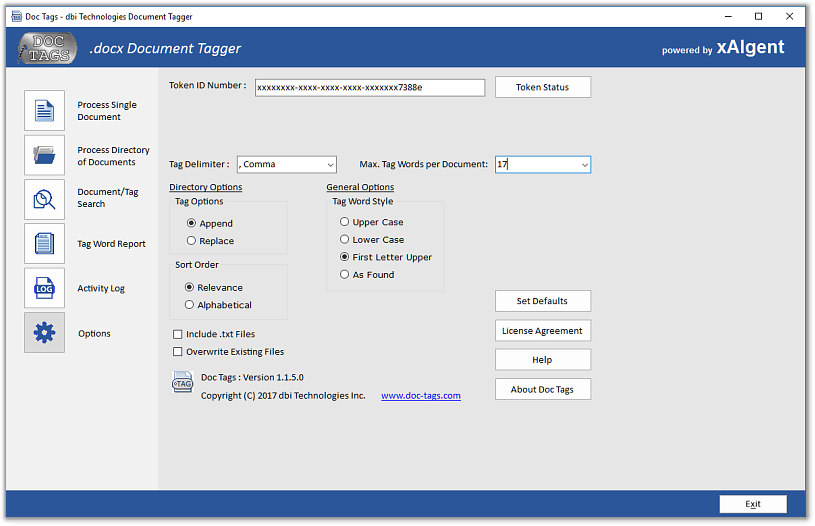The image size is (815, 526).
Task: Click the Exit button
Action: coord(753,504)
